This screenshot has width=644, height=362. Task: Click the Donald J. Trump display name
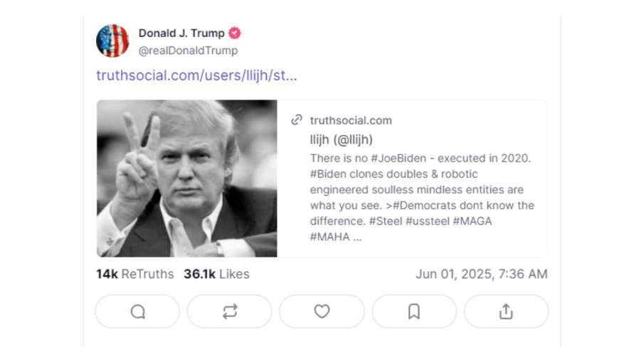pyautogui.click(x=181, y=33)
